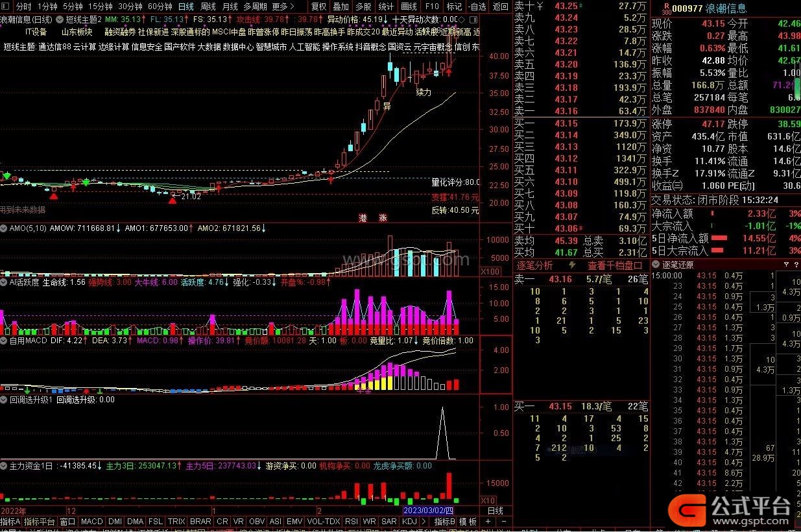Expand the 逐笔还原 panel dropdown arrow
Screen dimensions: 801x532
tap(656, 265)
